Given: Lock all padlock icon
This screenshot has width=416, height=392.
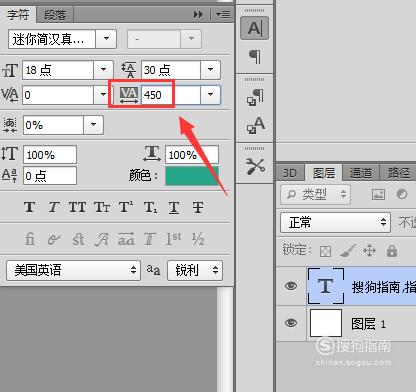Looking at the screenshot, I should point(392,251).
